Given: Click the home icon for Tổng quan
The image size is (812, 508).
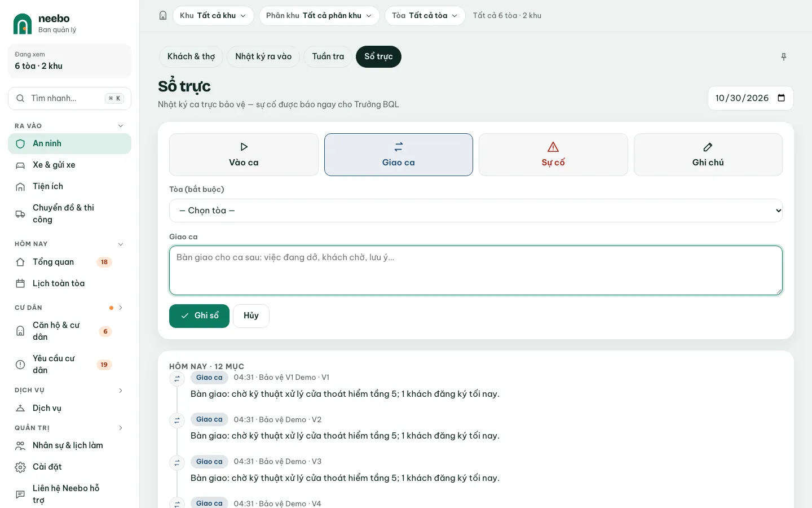Looking at the screenshot, I should (x=20, y=262).
